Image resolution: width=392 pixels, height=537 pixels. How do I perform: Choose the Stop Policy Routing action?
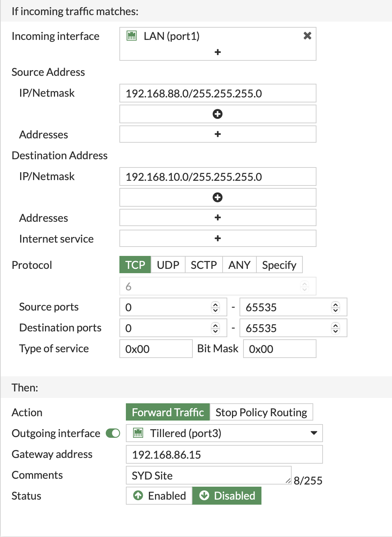tap(261, 412)
